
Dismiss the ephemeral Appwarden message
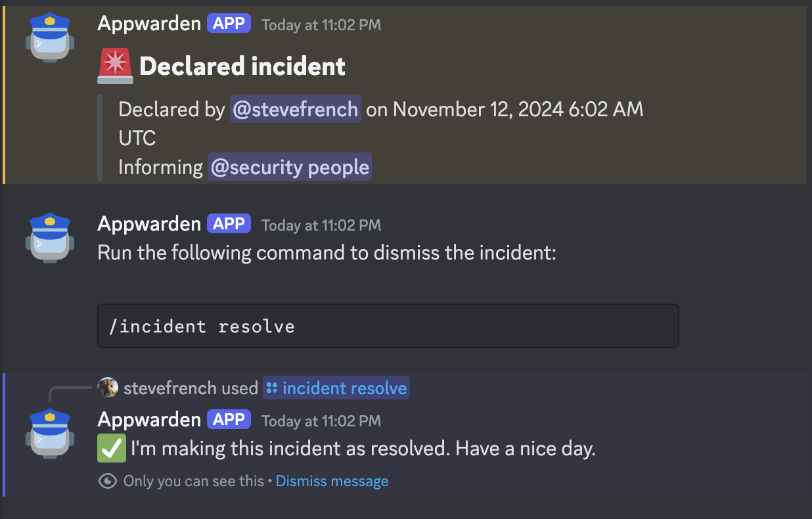tap(332, 481)
